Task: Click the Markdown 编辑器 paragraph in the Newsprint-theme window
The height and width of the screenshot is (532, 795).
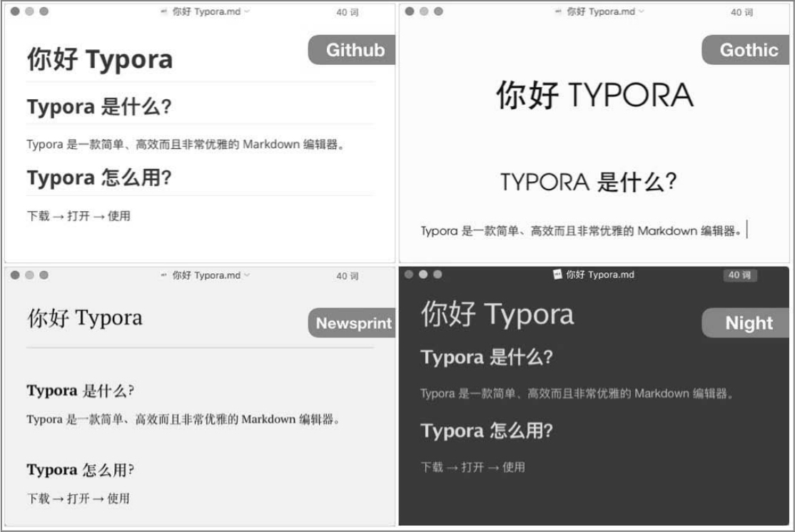Action: [183, 419]
